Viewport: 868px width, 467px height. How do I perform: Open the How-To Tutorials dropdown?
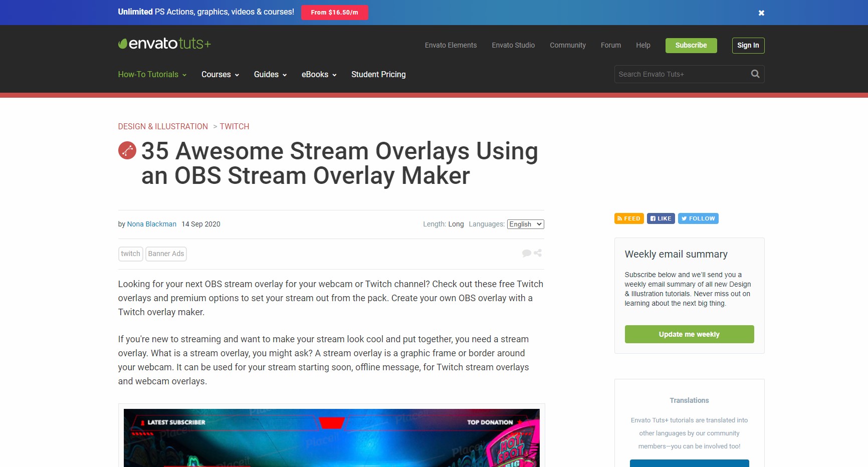(x=152, y=74)
